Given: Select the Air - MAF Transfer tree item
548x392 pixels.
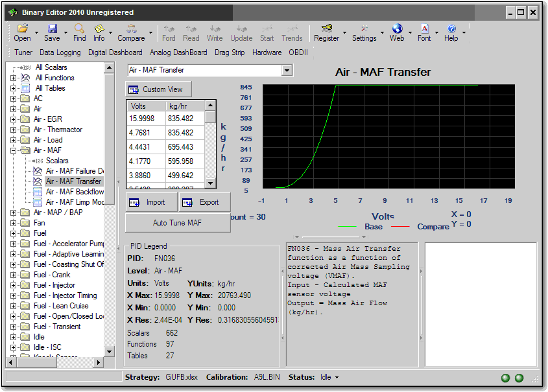Looking at the screenshot, I should [74, 181].
